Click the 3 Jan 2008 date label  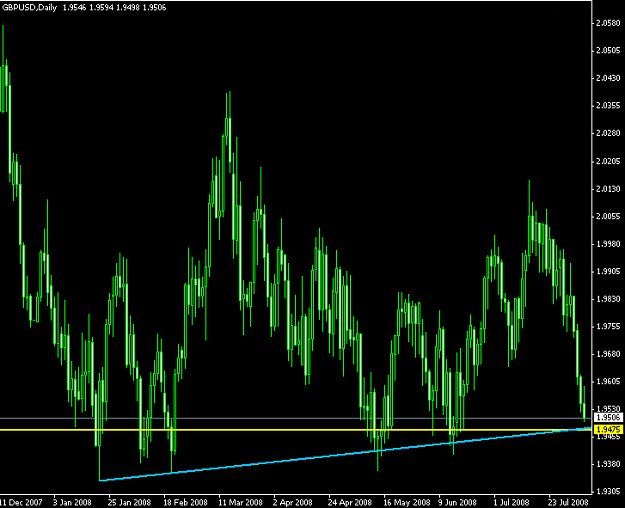[72, 502]
